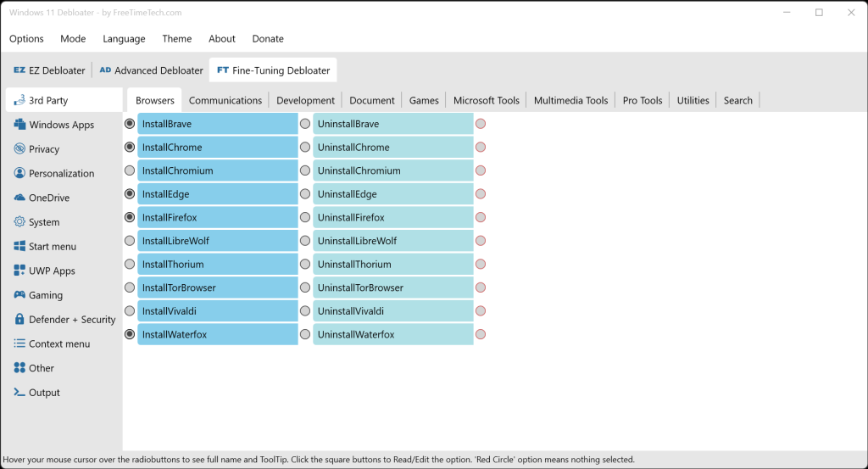Select the InstallChromium radio button
Screen dimensions: 868x469
pos(130,170)
